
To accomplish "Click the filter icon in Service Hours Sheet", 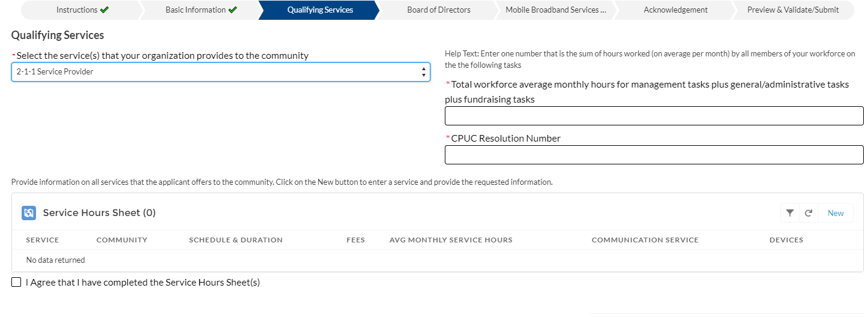I will pos(790,213).
